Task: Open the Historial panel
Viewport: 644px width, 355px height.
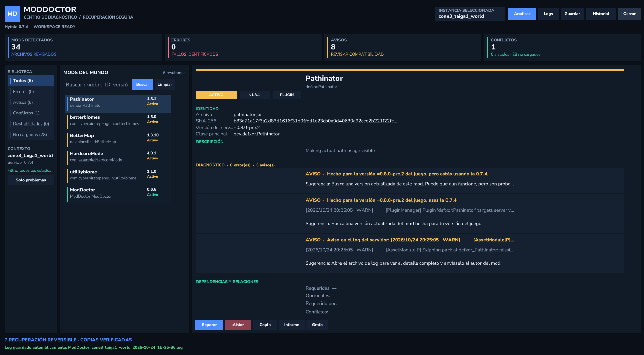Action: pos(601,14)
